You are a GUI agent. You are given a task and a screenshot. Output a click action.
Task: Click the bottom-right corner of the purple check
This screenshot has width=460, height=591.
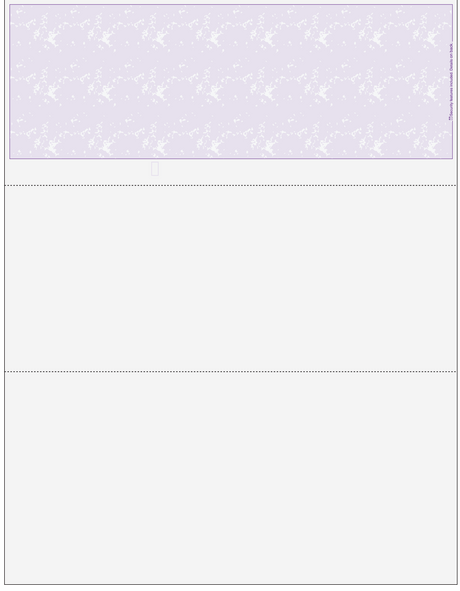tap(452, 158)
